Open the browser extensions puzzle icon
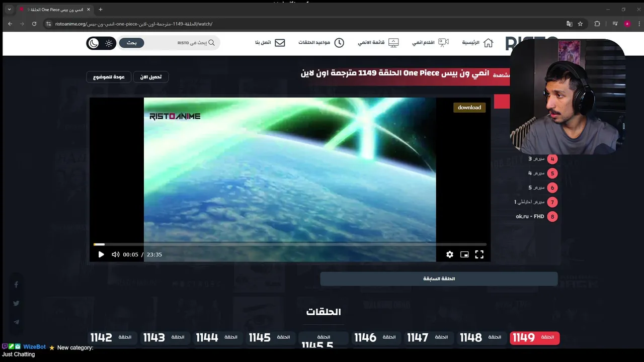 (597, 24)
